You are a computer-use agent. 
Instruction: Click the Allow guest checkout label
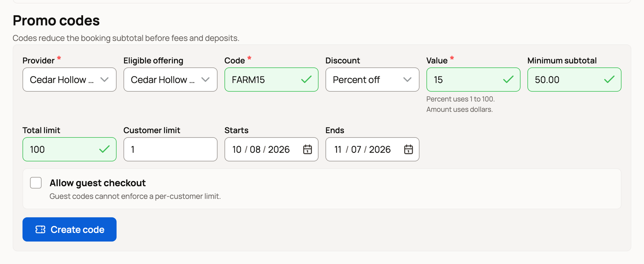98,183
